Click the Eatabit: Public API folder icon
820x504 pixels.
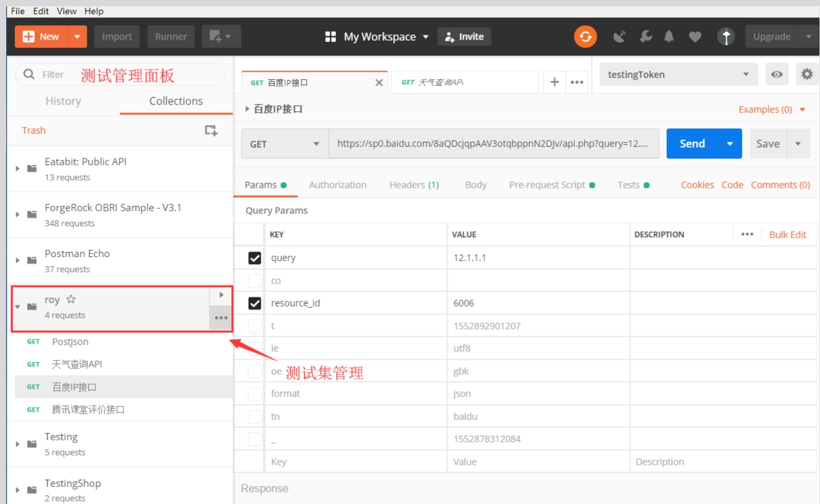tap(32, 169)
